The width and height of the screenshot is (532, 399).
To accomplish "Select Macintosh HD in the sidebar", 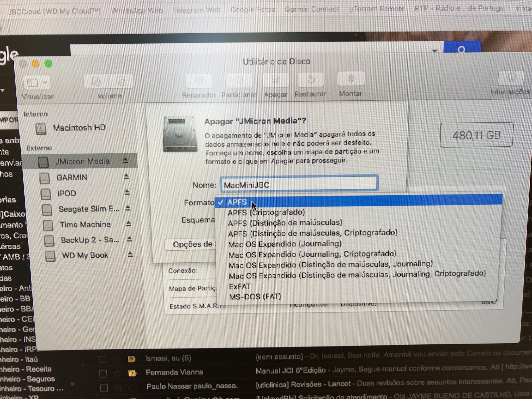I will 79,128.
